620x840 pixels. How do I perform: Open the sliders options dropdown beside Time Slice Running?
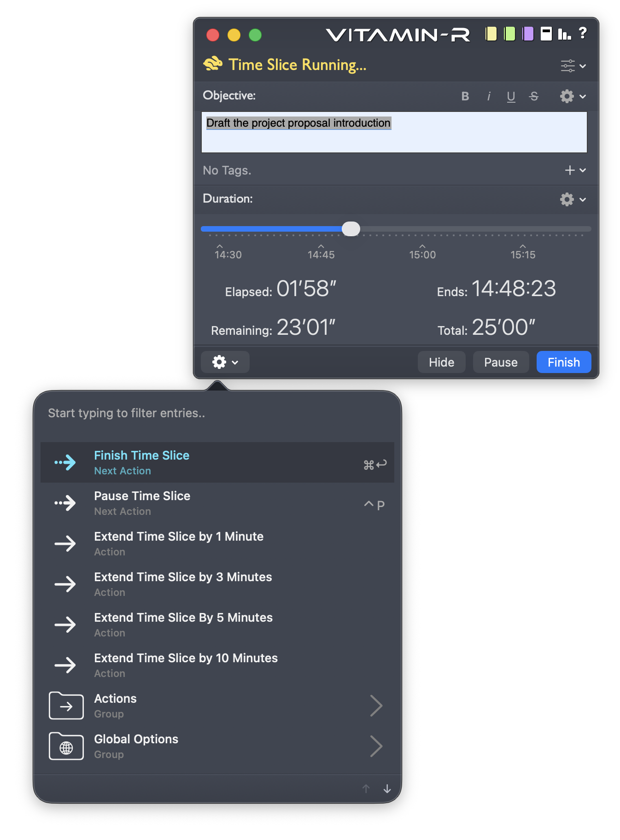click(573, 66)
